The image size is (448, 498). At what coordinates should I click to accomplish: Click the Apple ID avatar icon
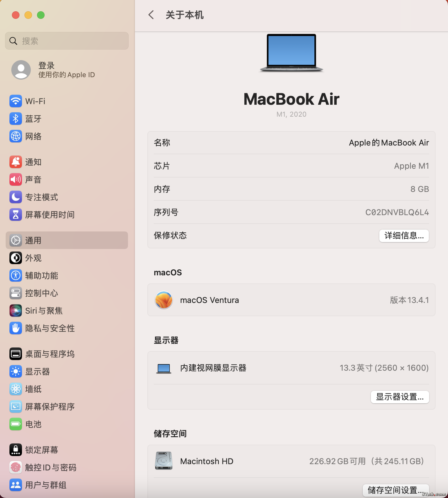click(21, 70)
